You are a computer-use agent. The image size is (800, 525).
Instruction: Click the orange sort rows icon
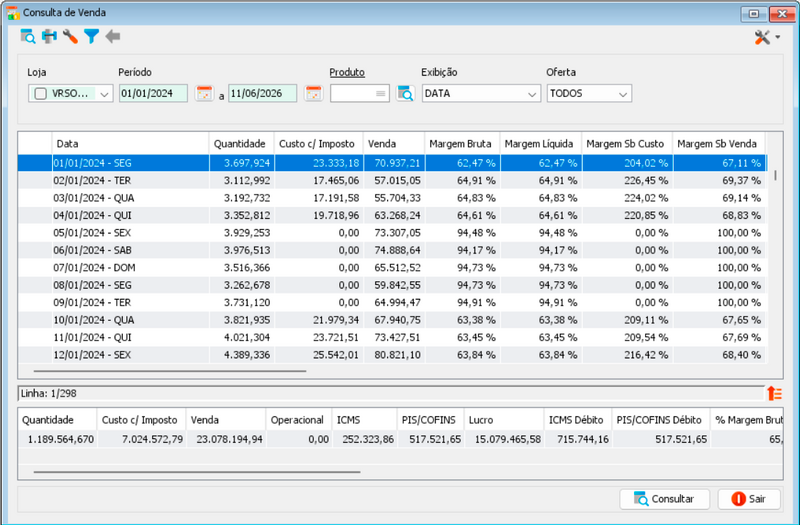[x=774, y=393]
